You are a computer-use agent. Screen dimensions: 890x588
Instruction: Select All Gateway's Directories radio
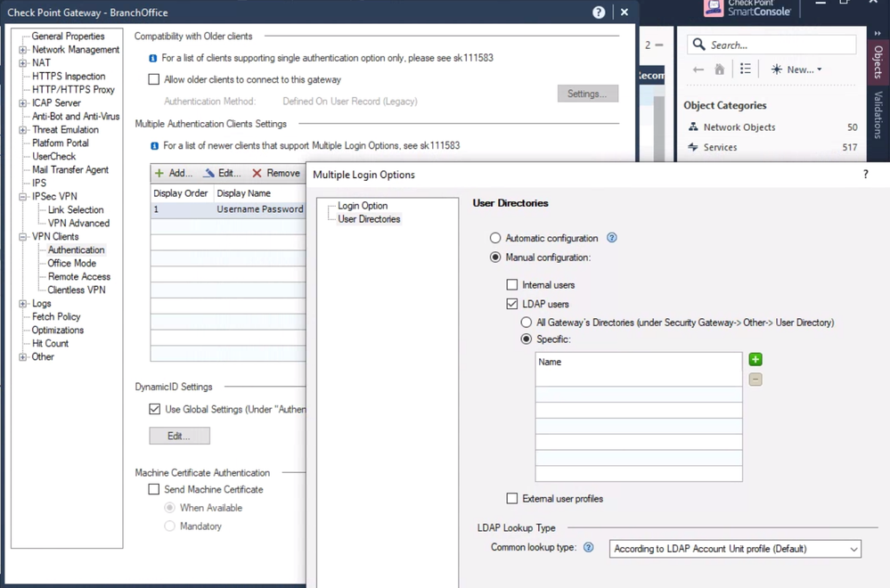tap(527, 323)
